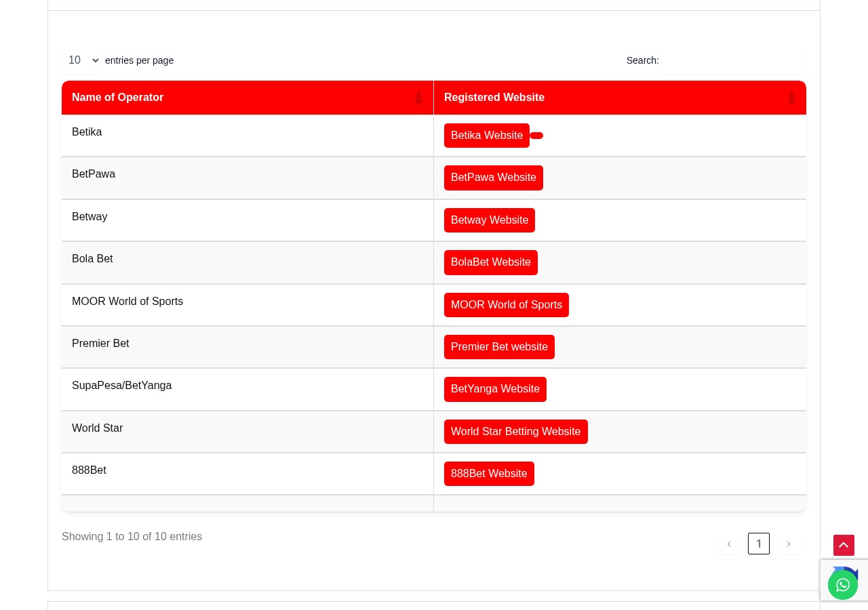Click next page arrow
This screenshot has height=610, width=868.
(789, 544)
